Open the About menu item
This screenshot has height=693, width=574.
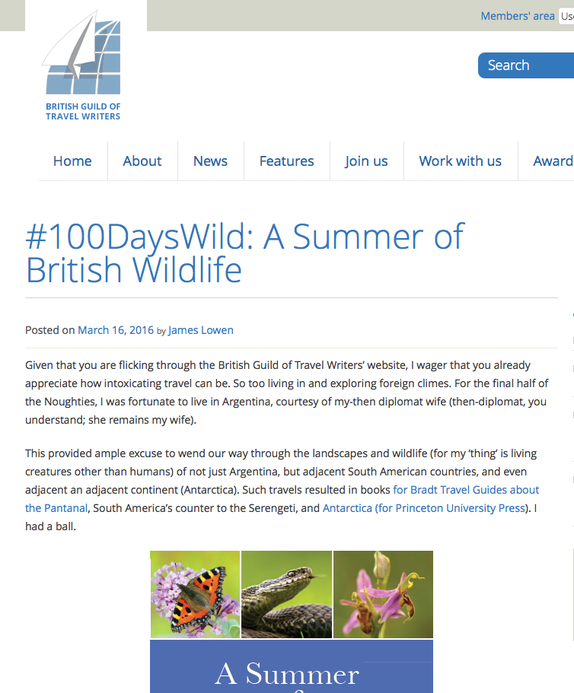[142, 161]
